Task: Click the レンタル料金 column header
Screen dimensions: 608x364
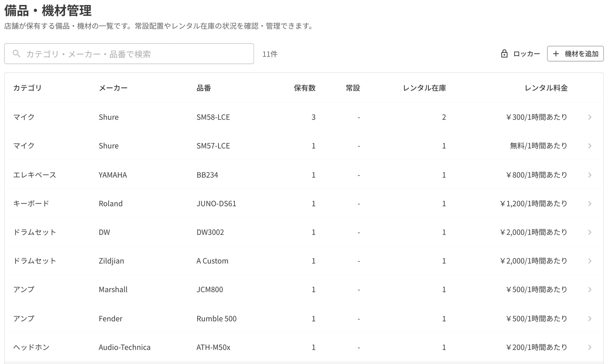Action: (546, 88)
